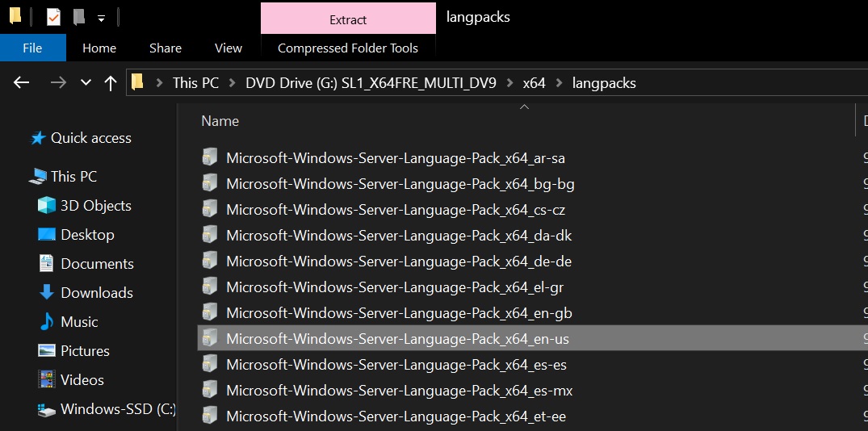Click the pink Extract contextual tab
Viewport: 868px width, 431px height.
348,19
